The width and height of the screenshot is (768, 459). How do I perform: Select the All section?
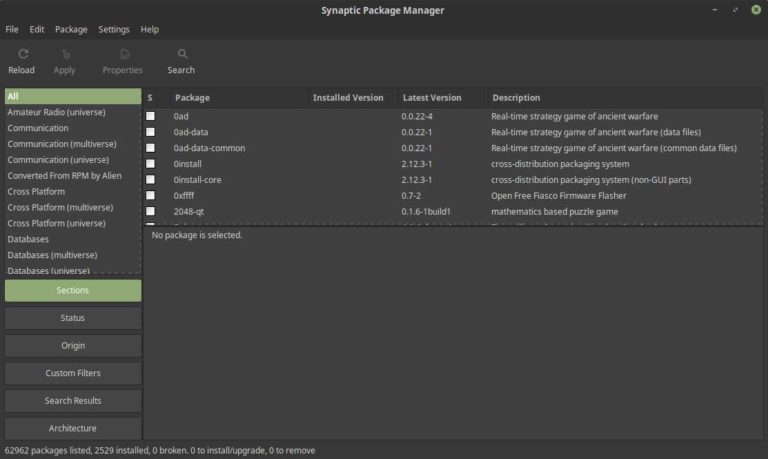pos(73,96)
